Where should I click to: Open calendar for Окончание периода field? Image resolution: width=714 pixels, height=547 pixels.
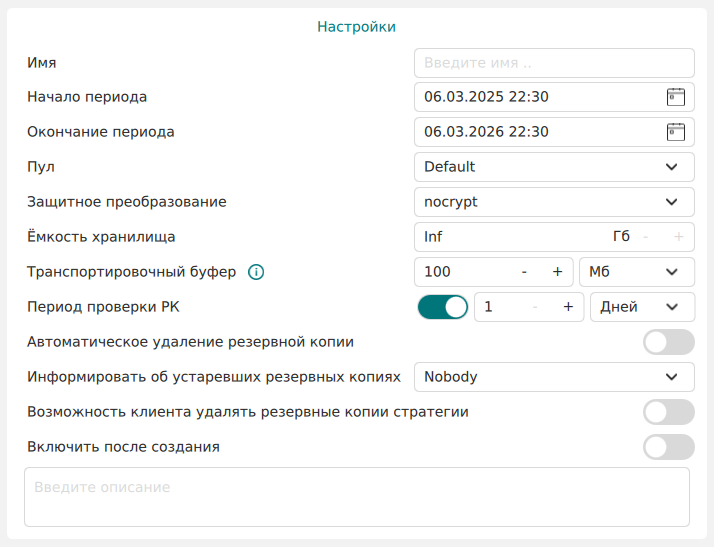click(676, 132)
